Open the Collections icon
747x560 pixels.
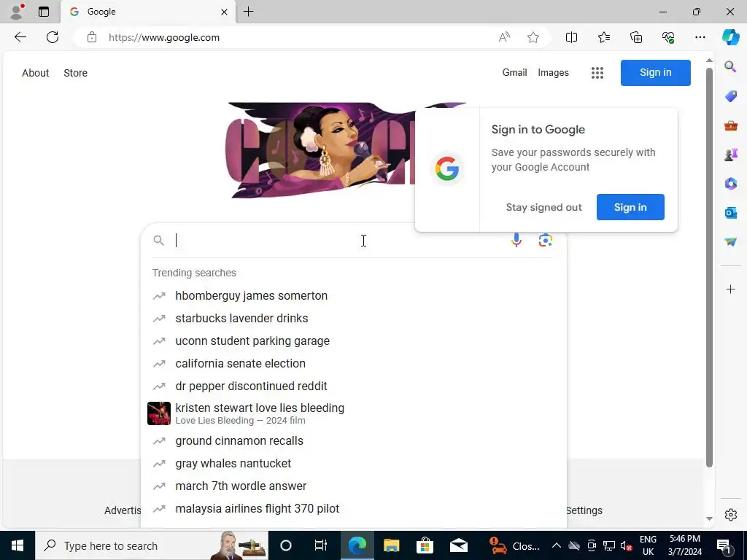tap(636, 37)
